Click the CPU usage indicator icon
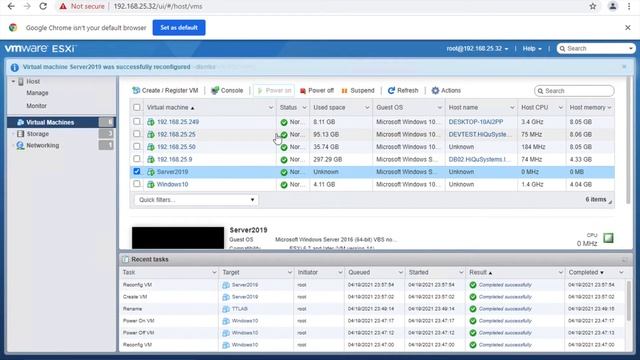 coord(608,238)
